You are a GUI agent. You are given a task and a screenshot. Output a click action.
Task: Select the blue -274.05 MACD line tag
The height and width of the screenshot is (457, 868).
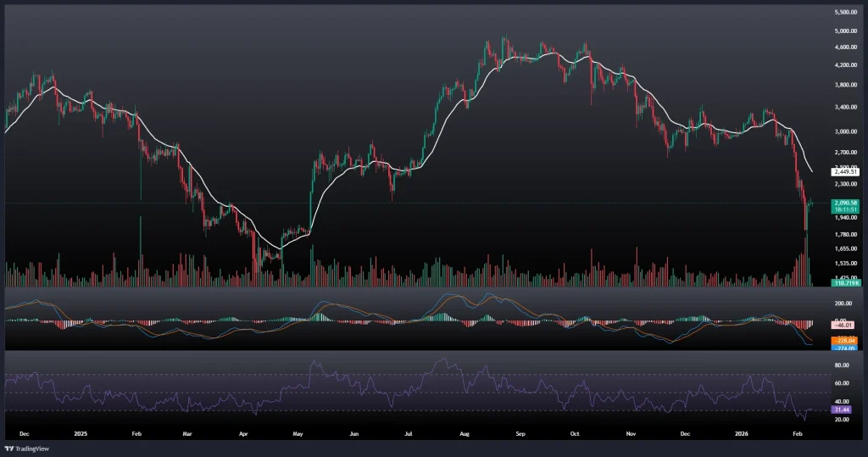(x=823, y=348)
